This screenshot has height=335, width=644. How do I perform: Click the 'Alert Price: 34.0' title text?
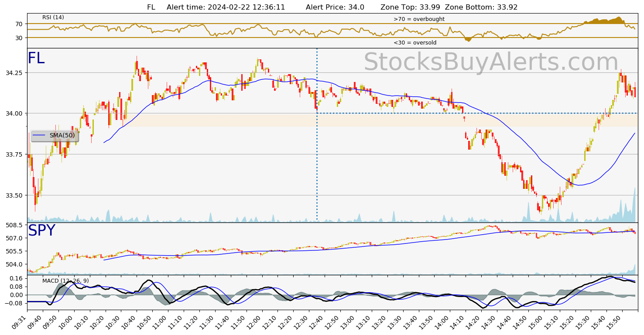pos(335,7)
